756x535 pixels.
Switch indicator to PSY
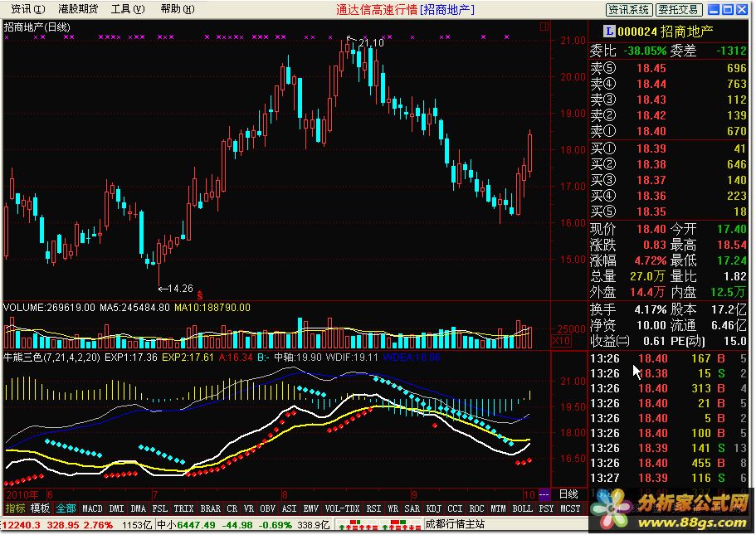(x=546, y=508)
